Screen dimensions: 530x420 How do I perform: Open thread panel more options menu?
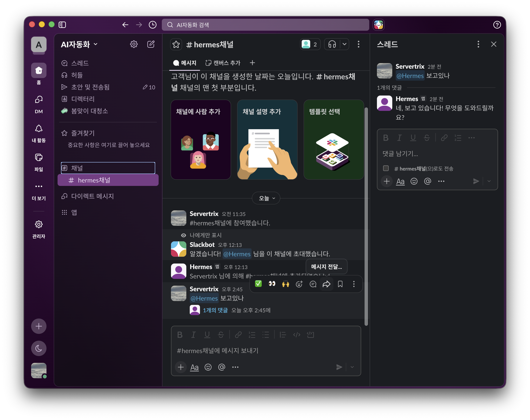pyautogui.click(x=478, y=44)
